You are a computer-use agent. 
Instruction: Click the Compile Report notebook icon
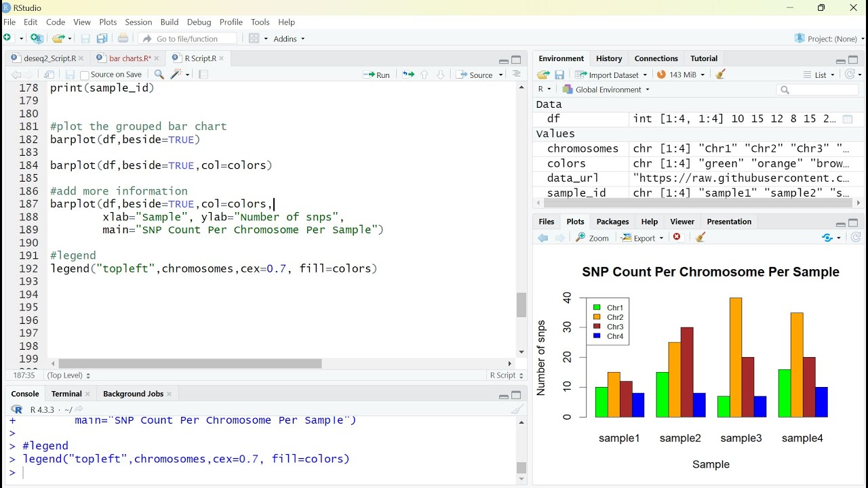[203, 75]
